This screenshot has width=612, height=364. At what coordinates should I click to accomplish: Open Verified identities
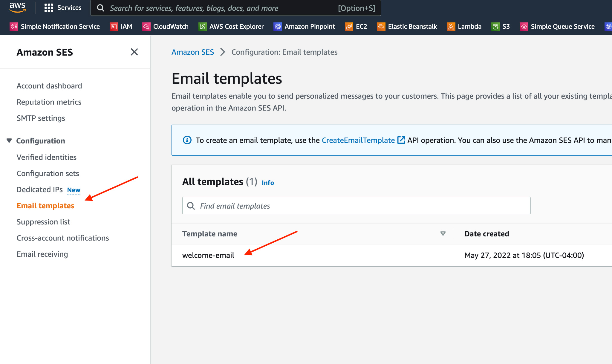47,157
